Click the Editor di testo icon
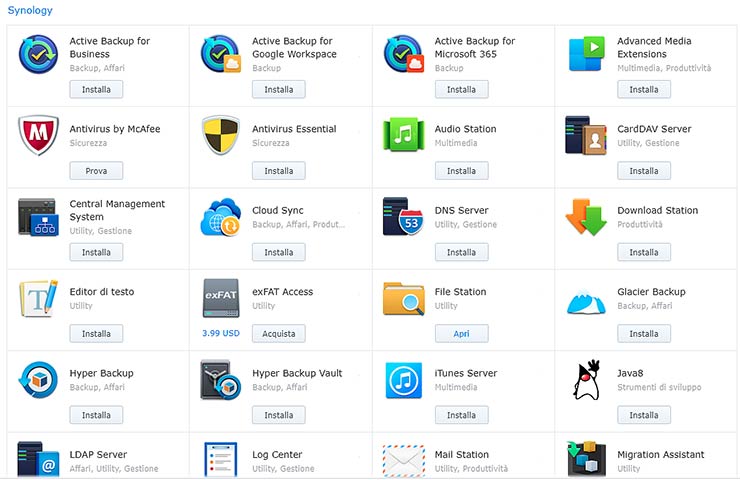The height and width of the screenshot is (480, 740). (38, 298)
